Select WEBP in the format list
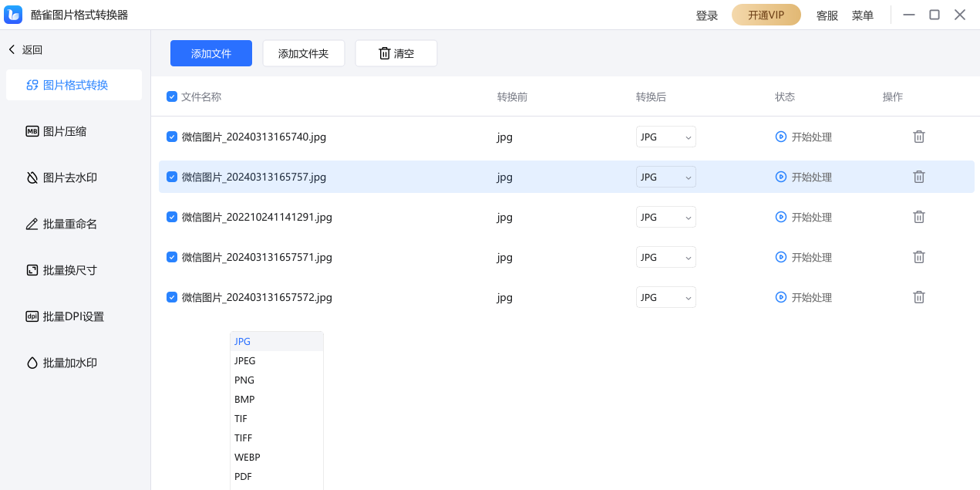 [x=248, y=457]
